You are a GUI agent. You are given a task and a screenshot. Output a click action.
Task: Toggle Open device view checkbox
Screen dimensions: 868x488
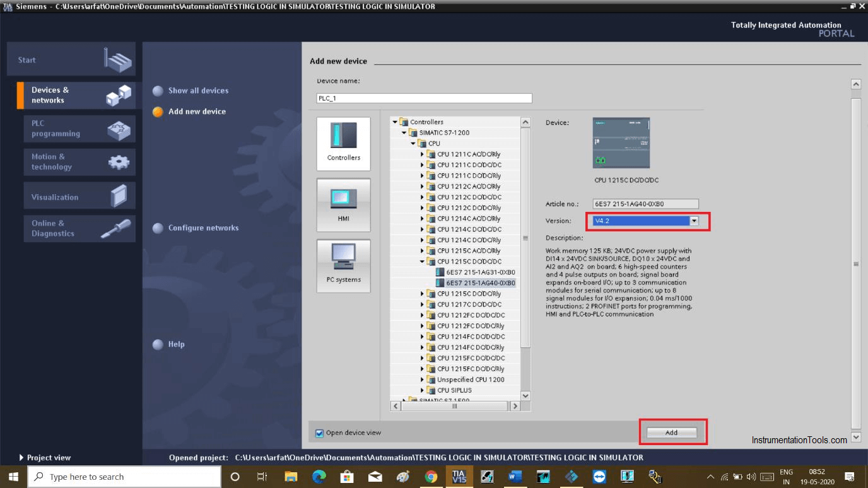319,433
